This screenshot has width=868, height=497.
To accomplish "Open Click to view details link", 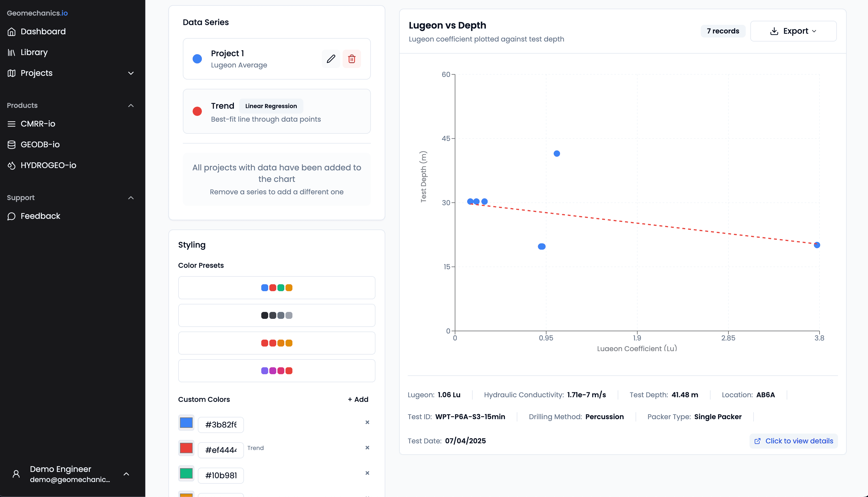I will click(793, 441).
